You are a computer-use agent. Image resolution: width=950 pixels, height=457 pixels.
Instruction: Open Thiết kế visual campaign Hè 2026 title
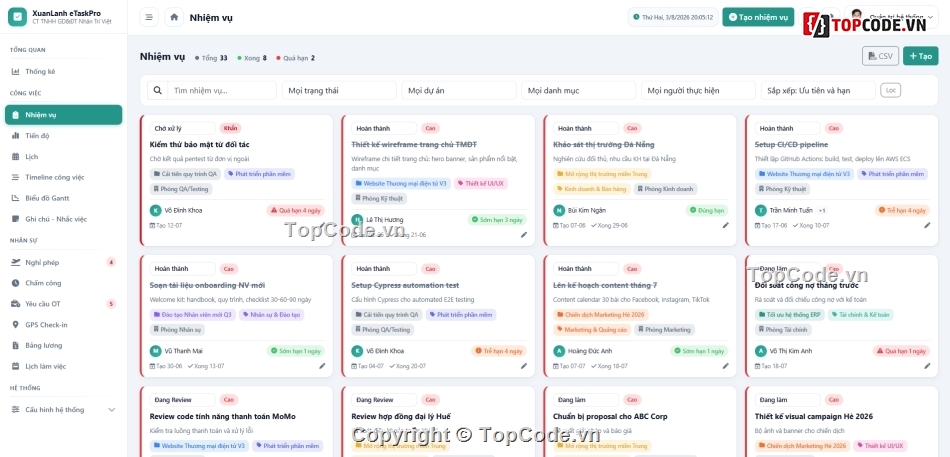[814, 416]
